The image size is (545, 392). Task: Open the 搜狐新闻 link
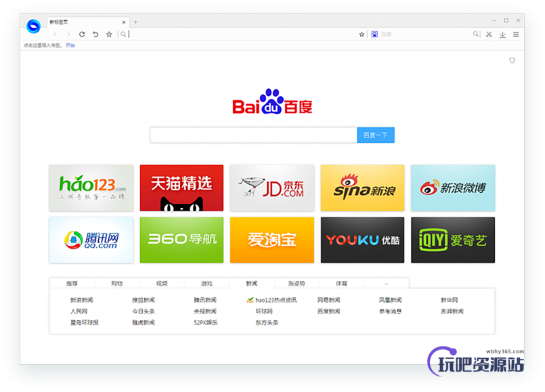(x=144, y=300)
